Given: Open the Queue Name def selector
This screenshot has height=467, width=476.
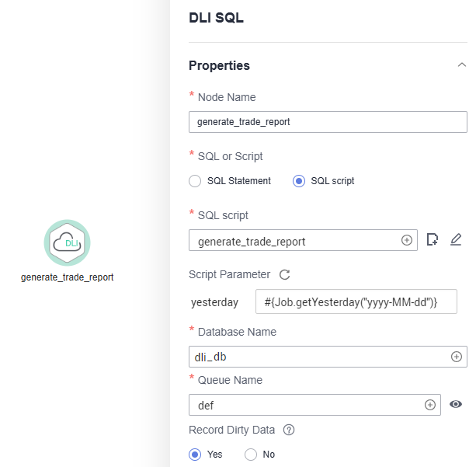Looking at the screenshot, I should [314, 405].
